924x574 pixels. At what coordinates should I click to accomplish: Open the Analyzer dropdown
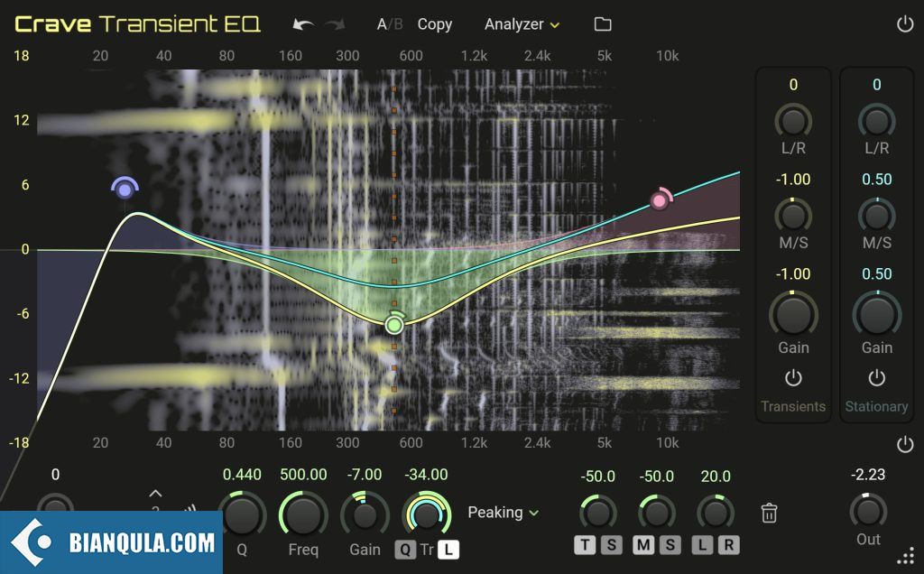tap(522, 24)
